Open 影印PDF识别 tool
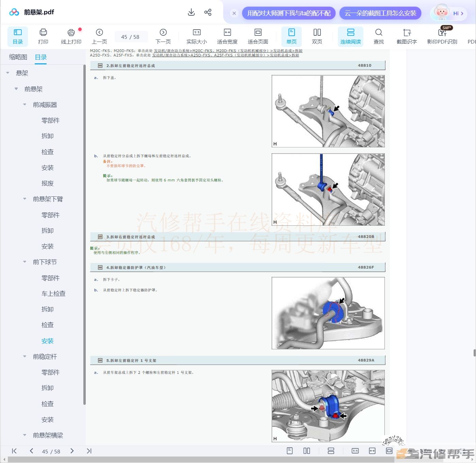This screenshot has height=463, width=476. pyautogui.click(x=442, y=36)
